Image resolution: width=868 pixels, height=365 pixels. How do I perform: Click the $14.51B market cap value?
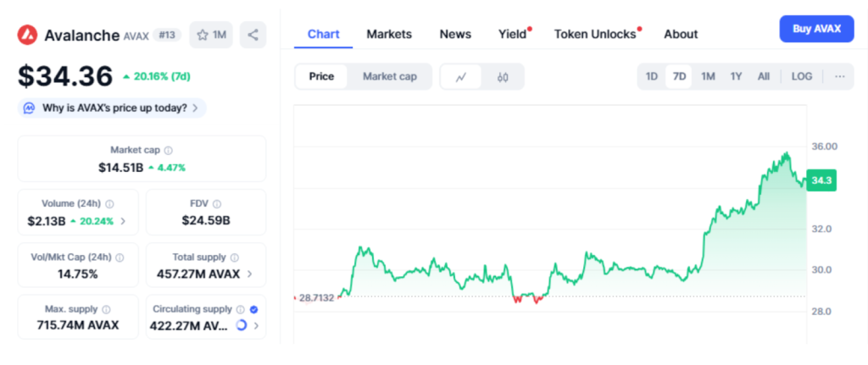pyautogui.click(x=120, y=168)
